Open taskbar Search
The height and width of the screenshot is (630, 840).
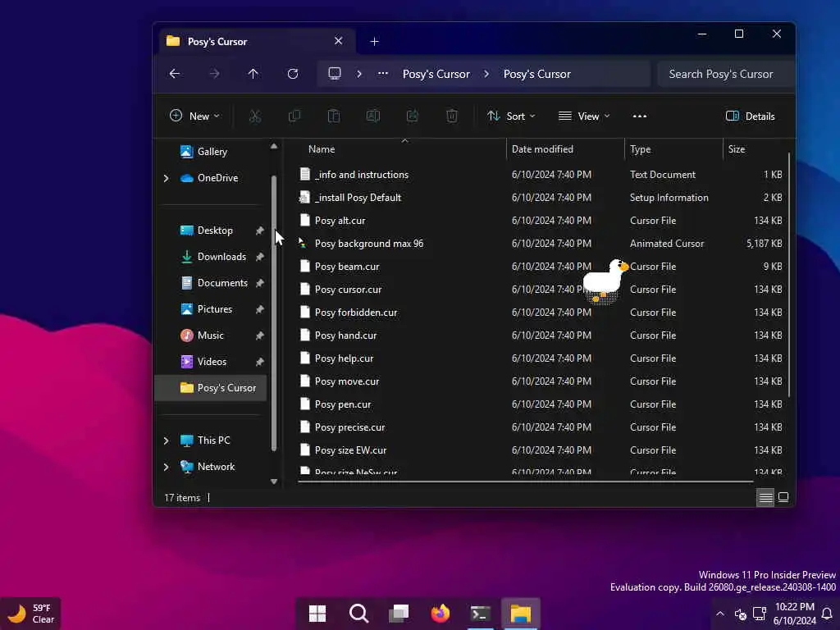click(358, 614)
